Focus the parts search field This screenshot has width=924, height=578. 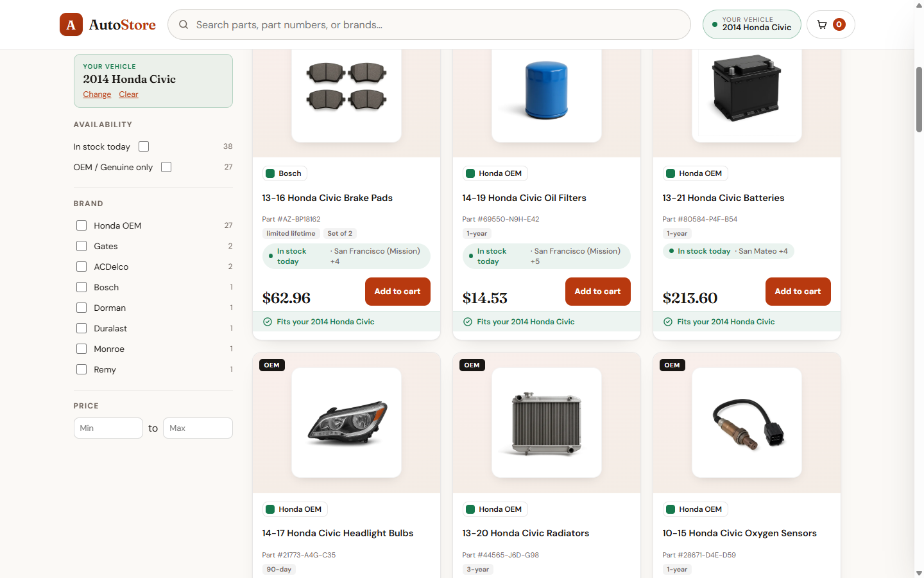coord(429,24)
